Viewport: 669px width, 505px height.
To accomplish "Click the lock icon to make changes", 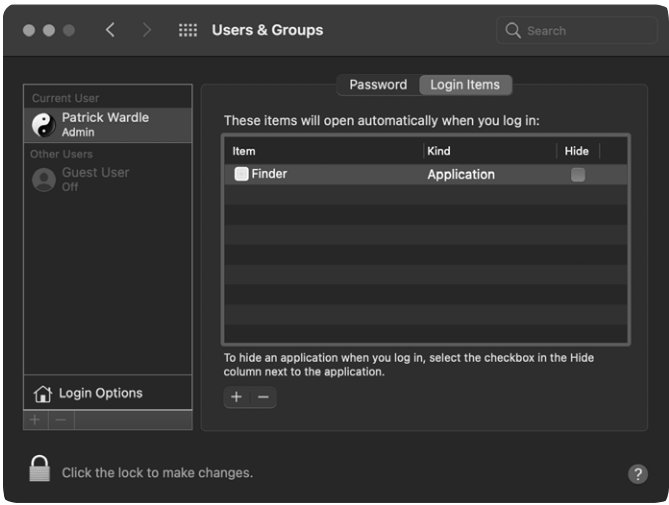I will (39, 469).
